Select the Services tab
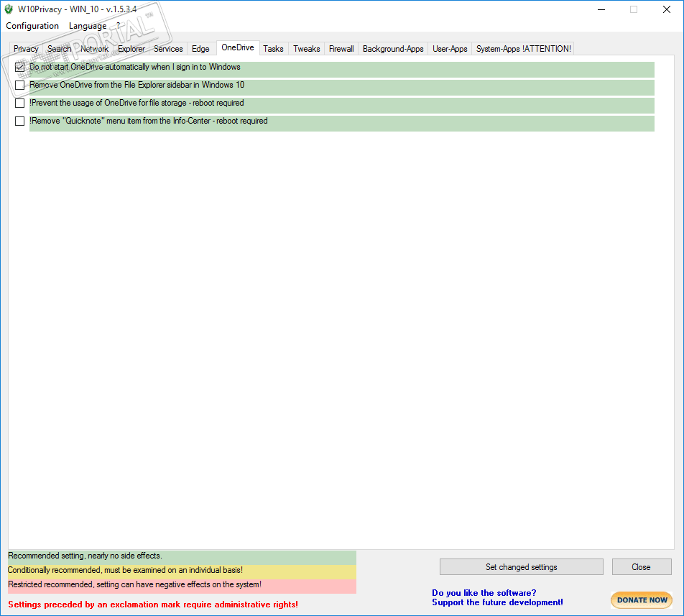Viewport: 684px width, 616px height. [x=168, y=49]
